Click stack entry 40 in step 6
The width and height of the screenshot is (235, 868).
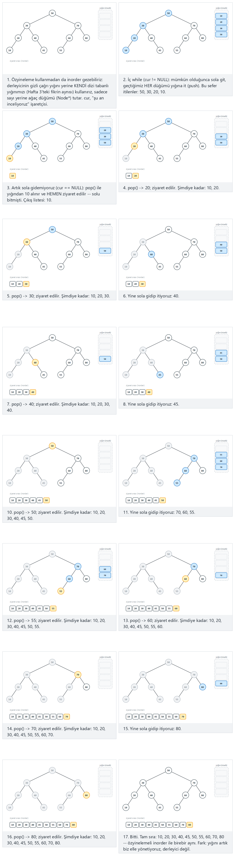click(x=221, y=245)
